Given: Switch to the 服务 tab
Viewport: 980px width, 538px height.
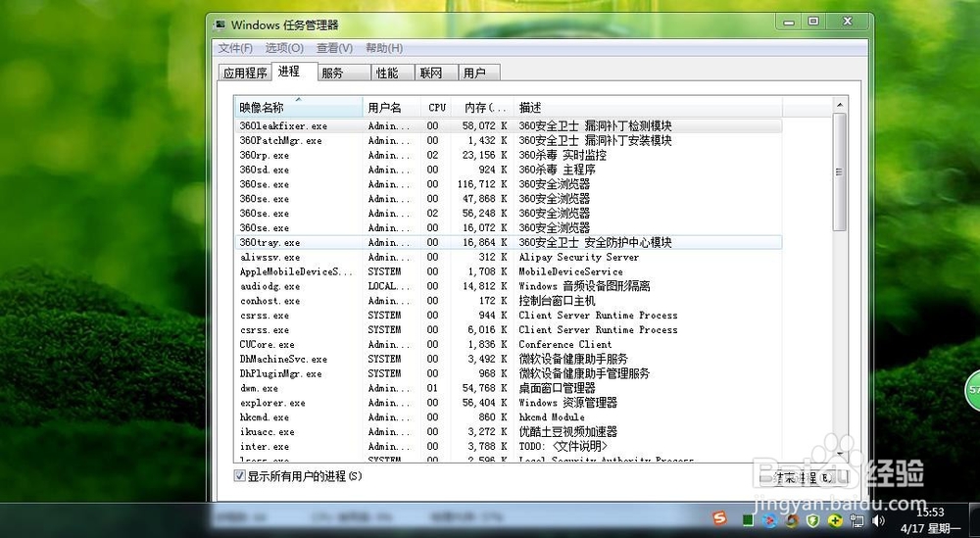Looking at the screenshot, I should [x=344, y=73].
